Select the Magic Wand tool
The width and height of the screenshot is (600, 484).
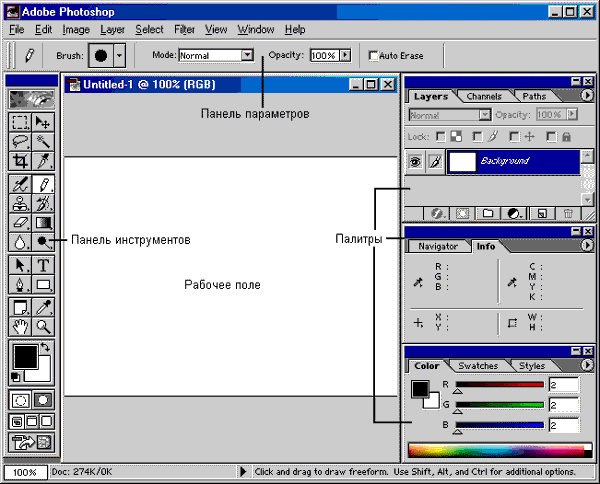tap(43, 142)
